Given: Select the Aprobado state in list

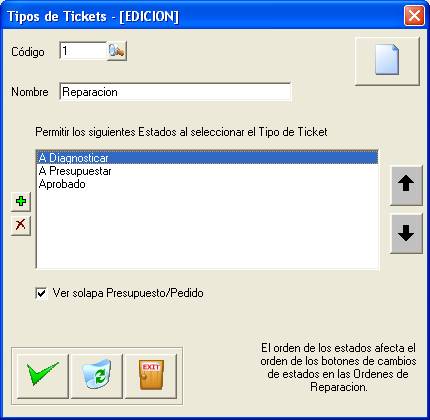Looking at the screenshot, I should pos(207,184).
